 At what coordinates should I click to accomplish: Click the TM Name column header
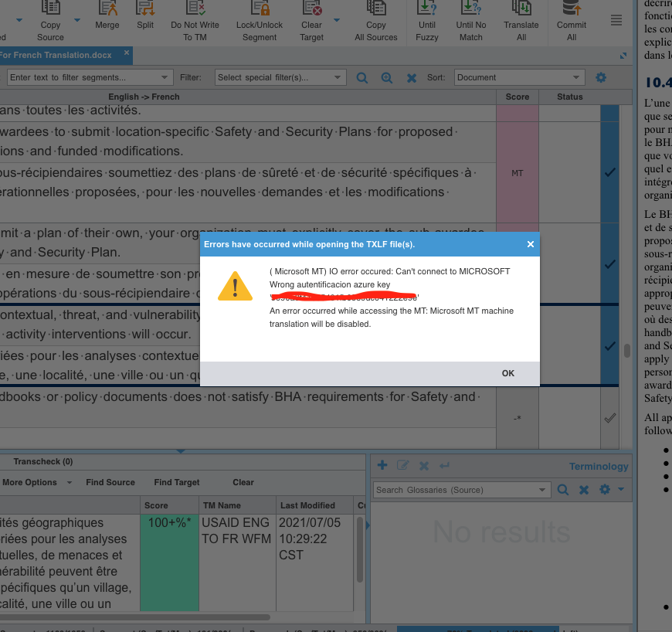click(x=237, y=505)
